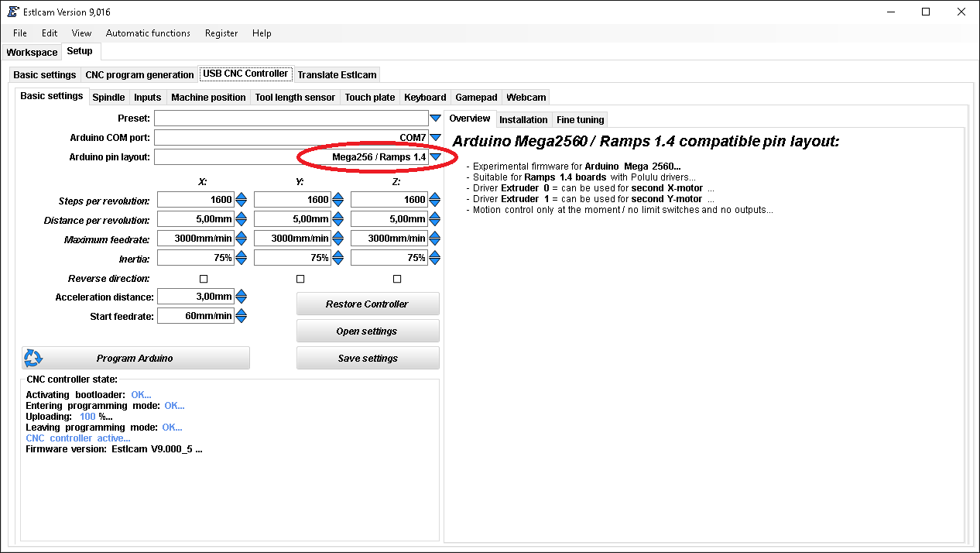Click the Start feedrate value field
Image resolution: width=980 pixels, height=553 pixels.
(x=196, y=316)
